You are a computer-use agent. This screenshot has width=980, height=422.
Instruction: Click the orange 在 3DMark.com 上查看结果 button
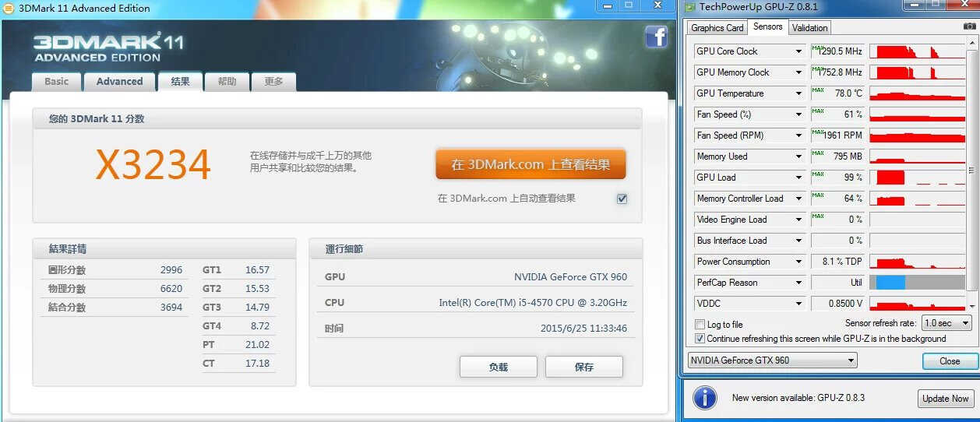[531, 164]
